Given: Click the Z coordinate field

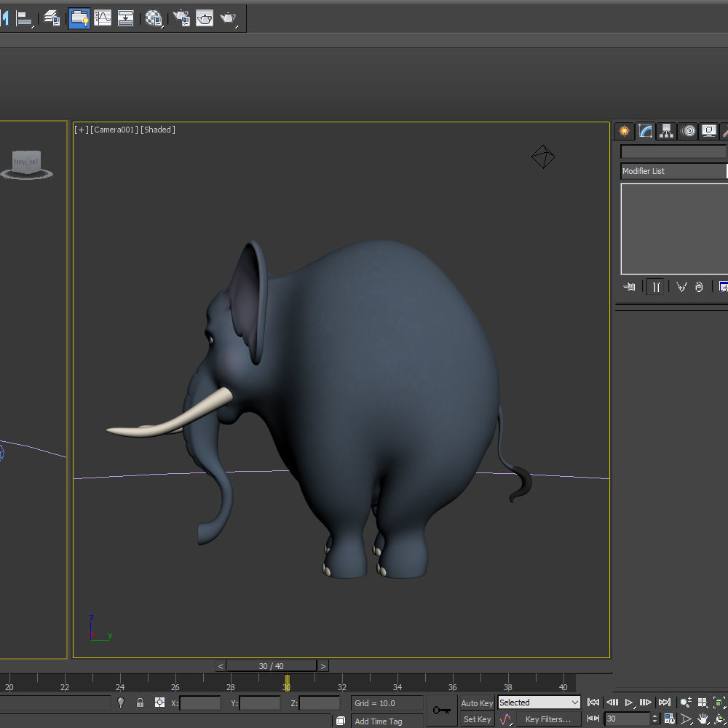Looking at the screenshot, I should pos(320,703).
